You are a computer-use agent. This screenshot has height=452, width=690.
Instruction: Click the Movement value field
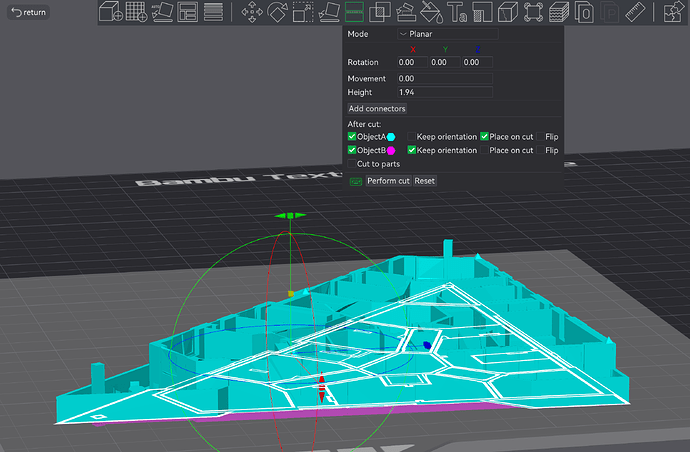[x=444, y=78]
